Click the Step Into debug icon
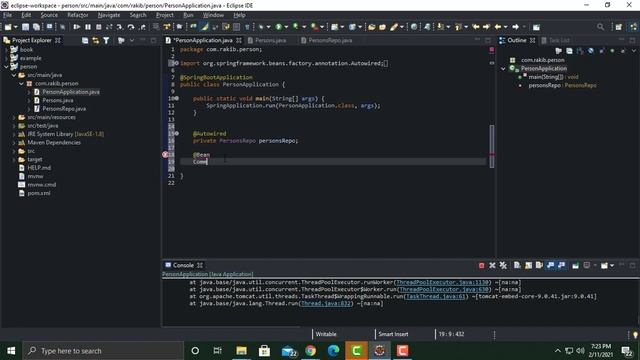The width and height of the screenshot is (640, 360). (120, 27)
